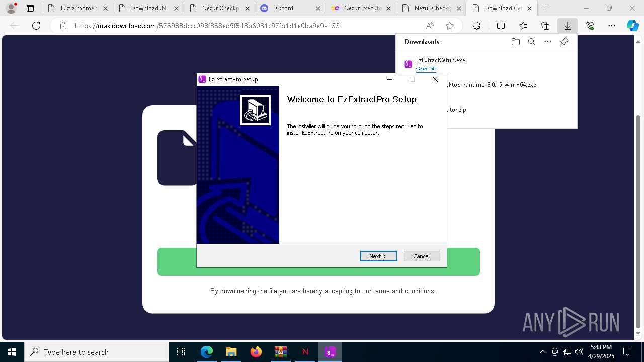Add page to favorites star icon
Screen dimensions: 644x362
pyautogui.click(x=450, y=26)
